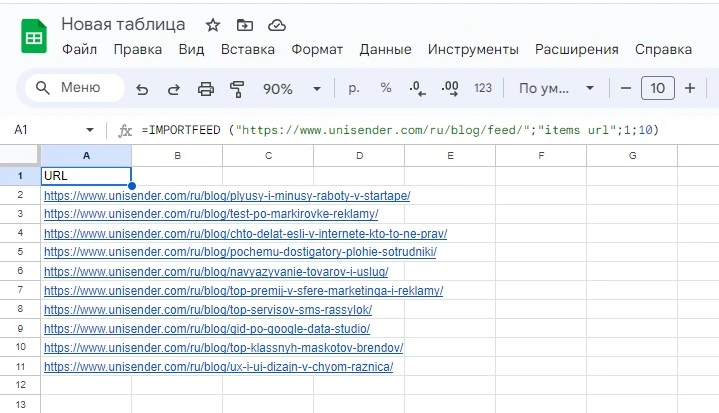The height and width of the screenshot is (413, 719).
Task: Increase decimal places
Action: pyautogui.click(x=450, y=88)
